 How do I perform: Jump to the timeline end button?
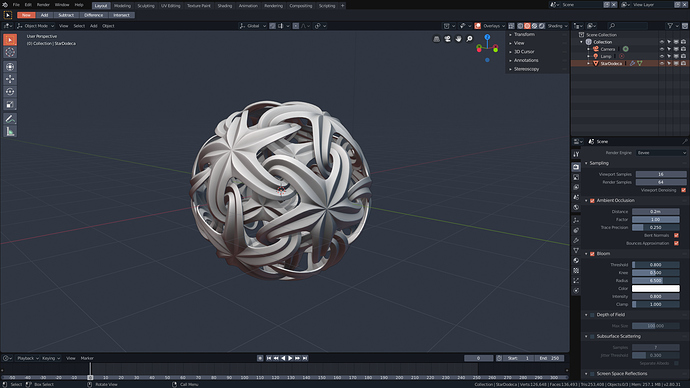point(305,358)
